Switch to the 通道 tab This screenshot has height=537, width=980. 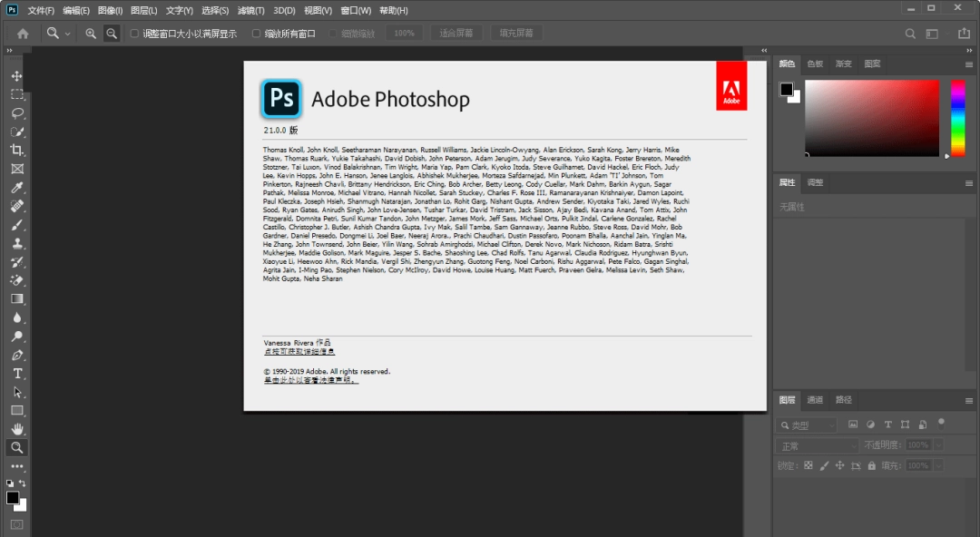pyautogui.click(x=815, y=400)
